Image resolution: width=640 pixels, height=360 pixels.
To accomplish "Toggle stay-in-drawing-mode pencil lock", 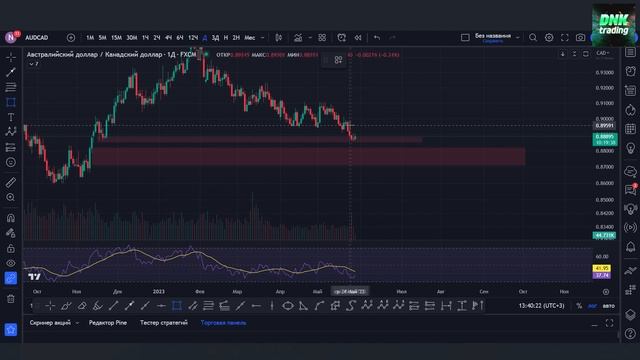I will pos(11,233).
